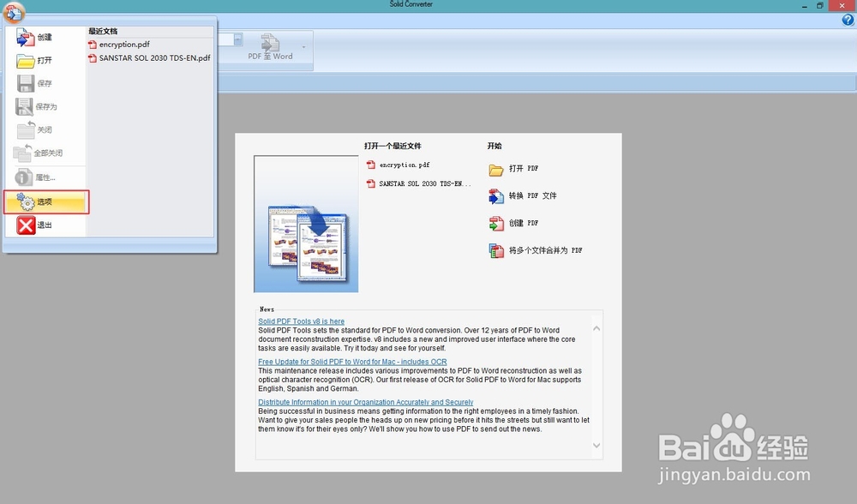Expand the PDF 至 Word dropdown arrow
The image size is (857, 504).
coord(304,47)
